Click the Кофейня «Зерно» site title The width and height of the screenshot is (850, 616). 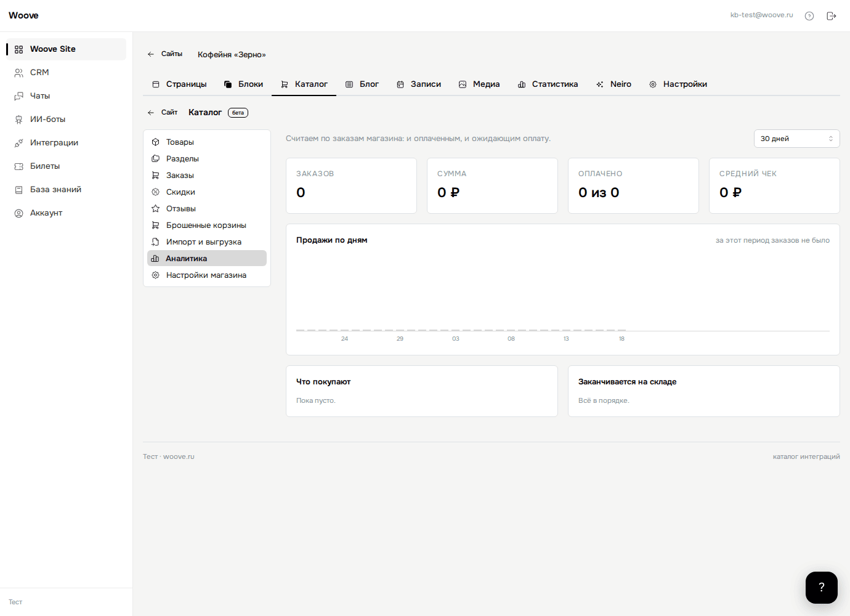click(232, 55)
